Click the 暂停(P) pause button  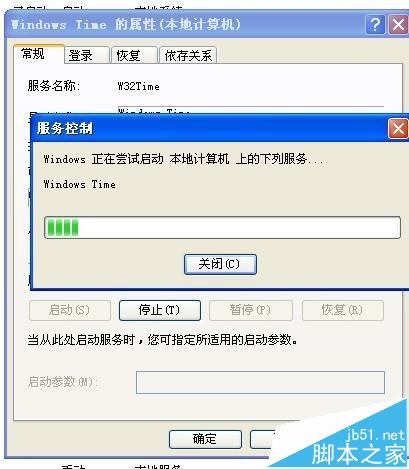tap(250, 310)
